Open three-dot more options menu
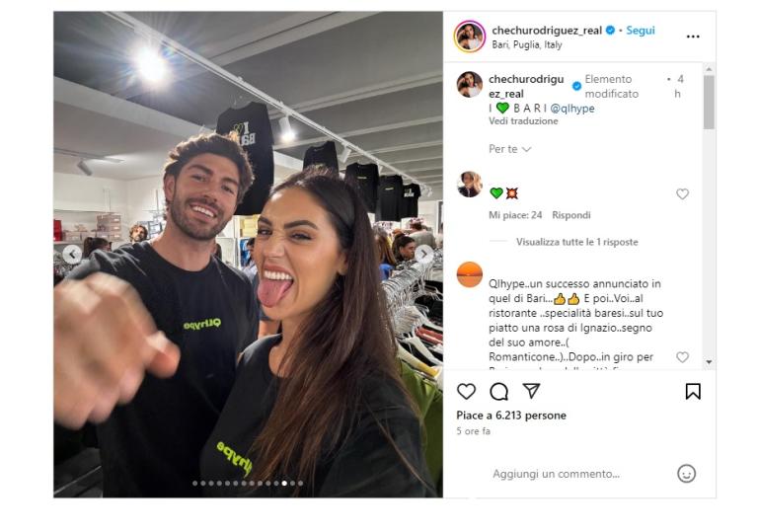 (x=693, y=37)
